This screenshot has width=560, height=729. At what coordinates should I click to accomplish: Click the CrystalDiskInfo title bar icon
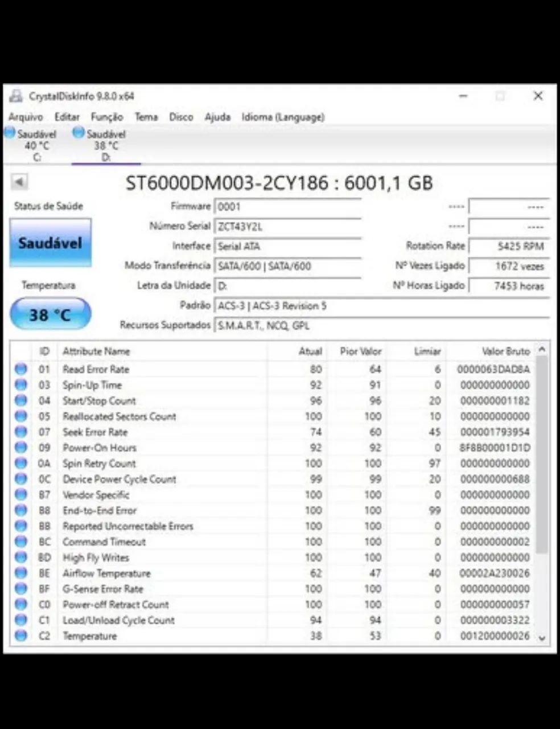(x=15, y=96)
